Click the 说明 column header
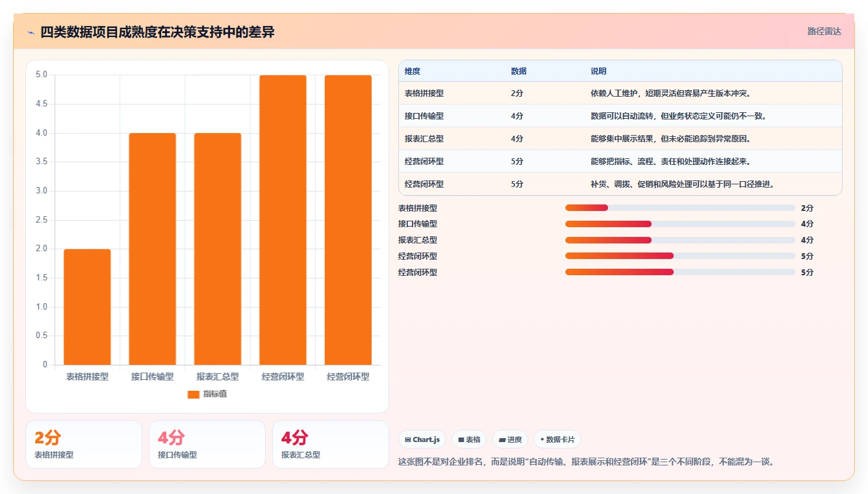The image size is (868, 494). pos(598,71)
